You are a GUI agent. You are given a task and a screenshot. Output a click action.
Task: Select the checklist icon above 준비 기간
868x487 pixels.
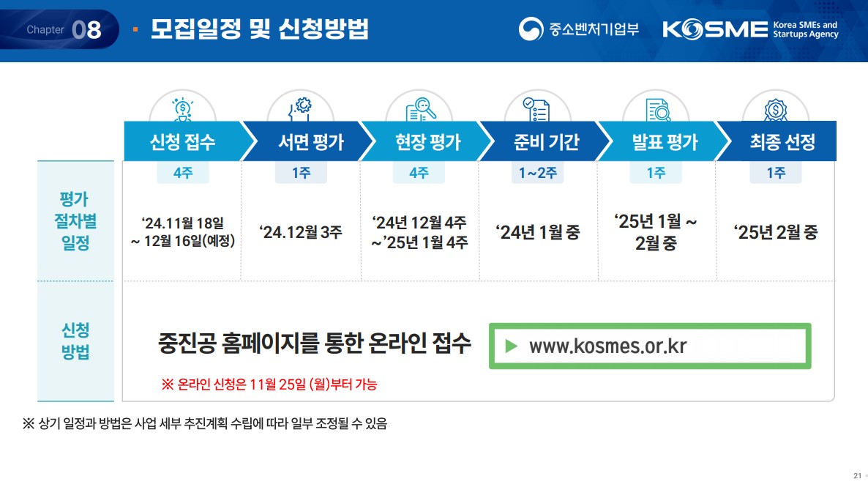pyautogui.click(x=538, y=106)
